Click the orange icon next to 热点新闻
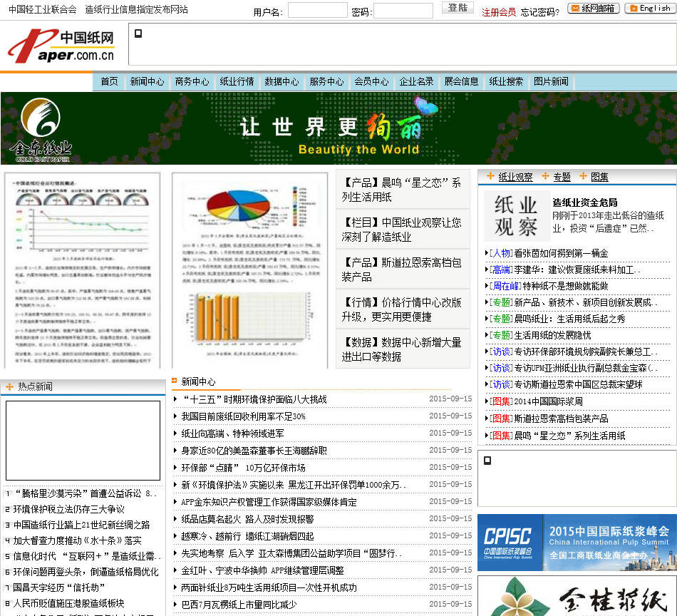Screen dimensions: 677x616 [x=9, y=386]
